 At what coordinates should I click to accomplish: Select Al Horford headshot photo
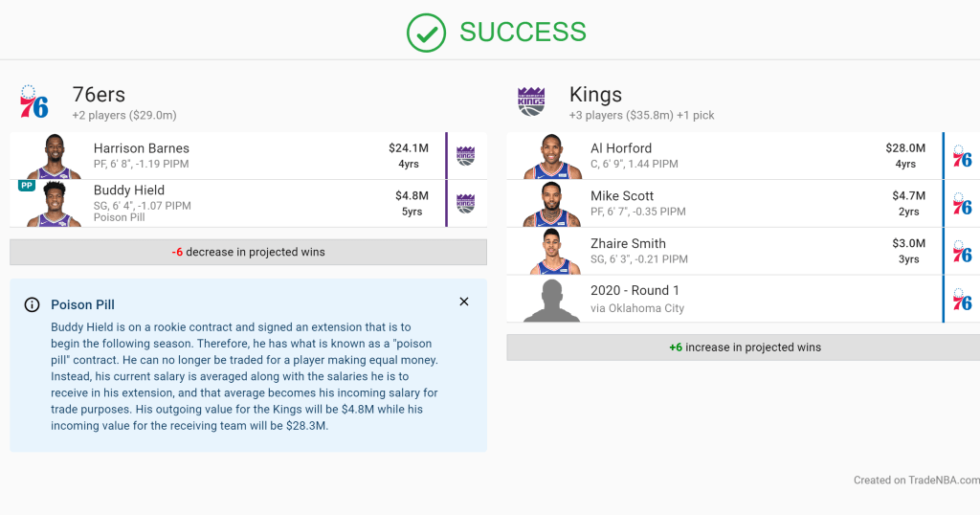click(x=552, y=157)
